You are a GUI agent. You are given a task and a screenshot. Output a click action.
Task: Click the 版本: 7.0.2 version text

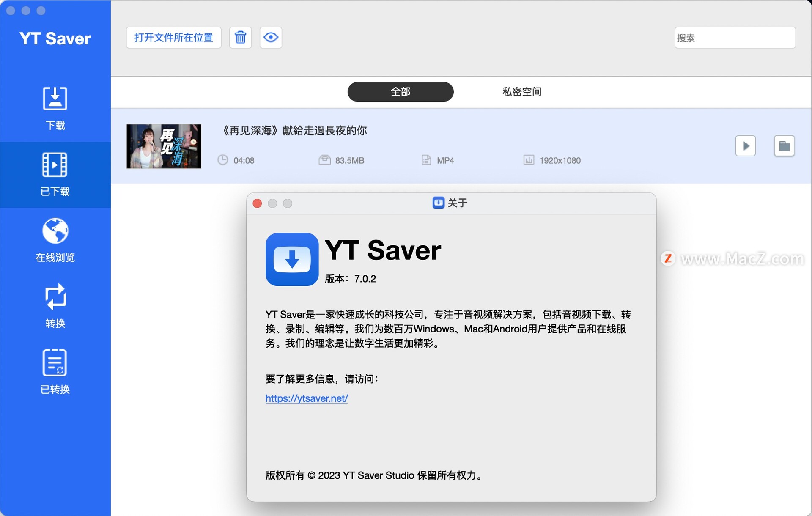350,279
